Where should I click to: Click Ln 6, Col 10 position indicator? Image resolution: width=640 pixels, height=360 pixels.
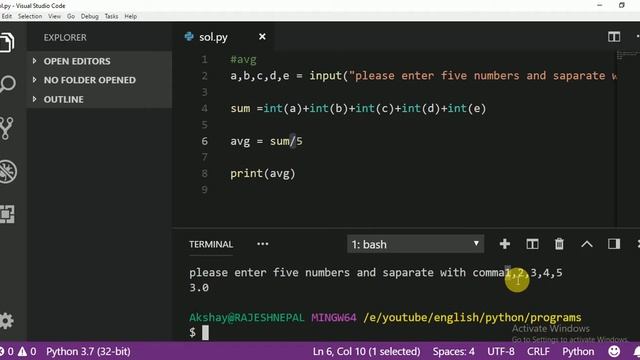(366, 351)
